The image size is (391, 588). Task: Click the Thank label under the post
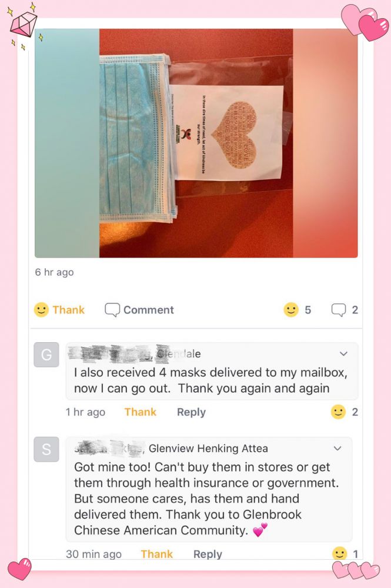pyautogui.click(x=69, y=310)
